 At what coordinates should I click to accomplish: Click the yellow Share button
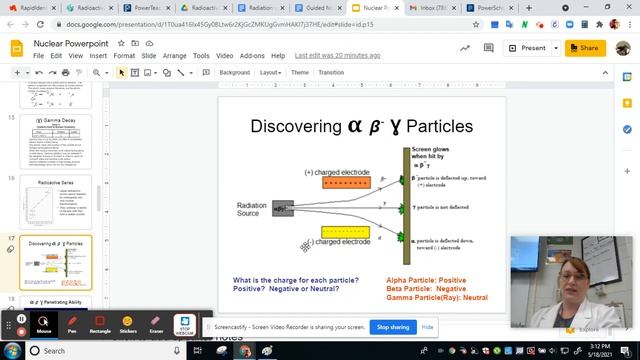click(585, 48)
